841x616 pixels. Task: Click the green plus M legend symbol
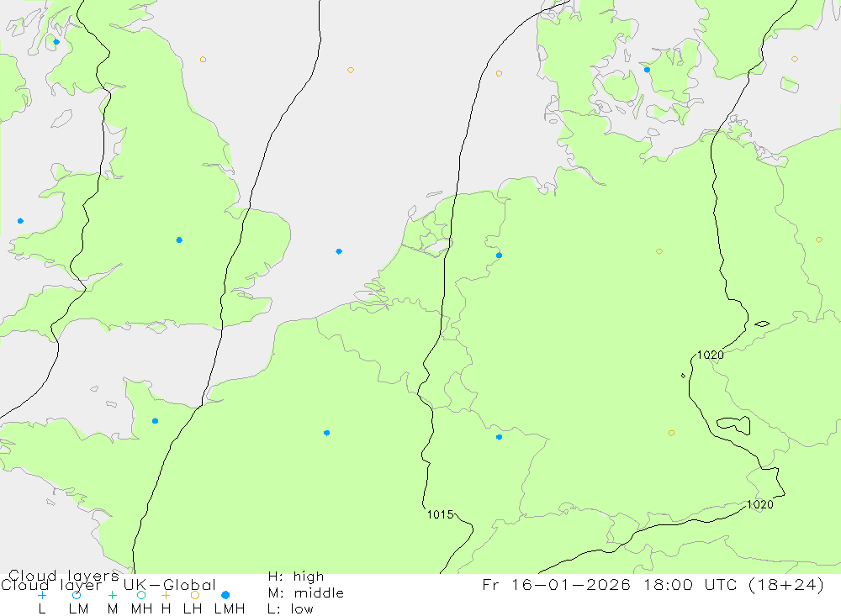click(112, 595)
